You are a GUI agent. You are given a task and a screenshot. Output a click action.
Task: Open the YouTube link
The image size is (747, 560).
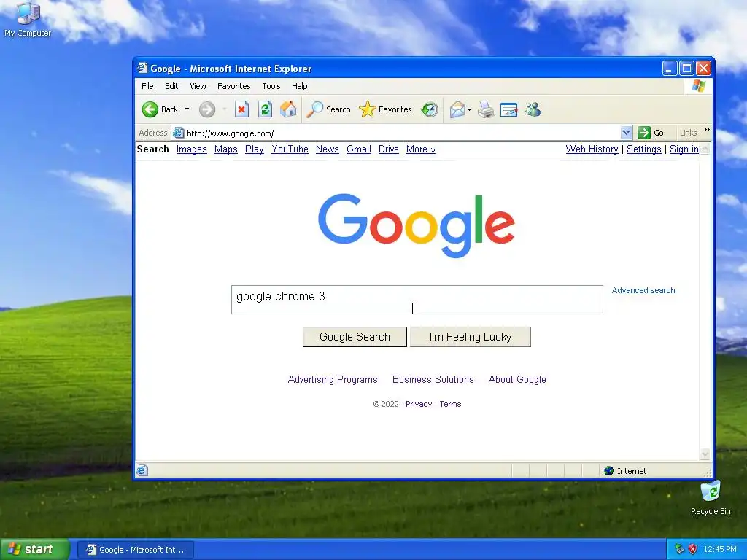(290, 149)
